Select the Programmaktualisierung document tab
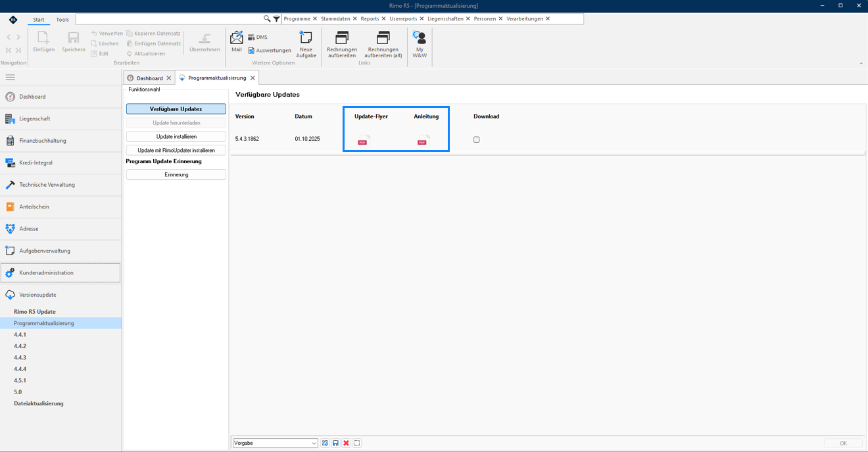868x452 pixels. [x=217, y=78]
